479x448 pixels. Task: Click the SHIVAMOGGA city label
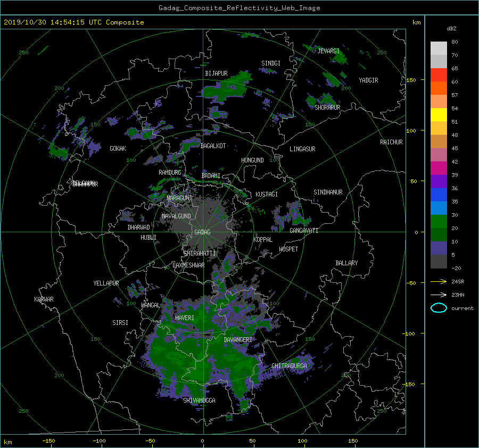click(199, 400)
